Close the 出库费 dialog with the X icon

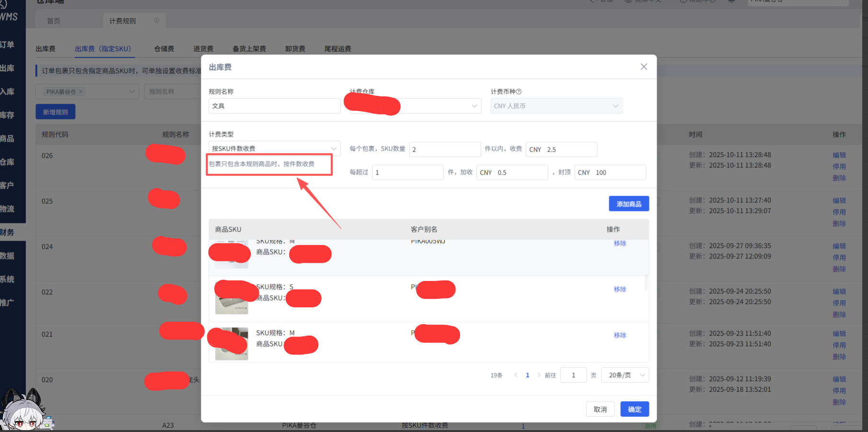pos(644,67)
